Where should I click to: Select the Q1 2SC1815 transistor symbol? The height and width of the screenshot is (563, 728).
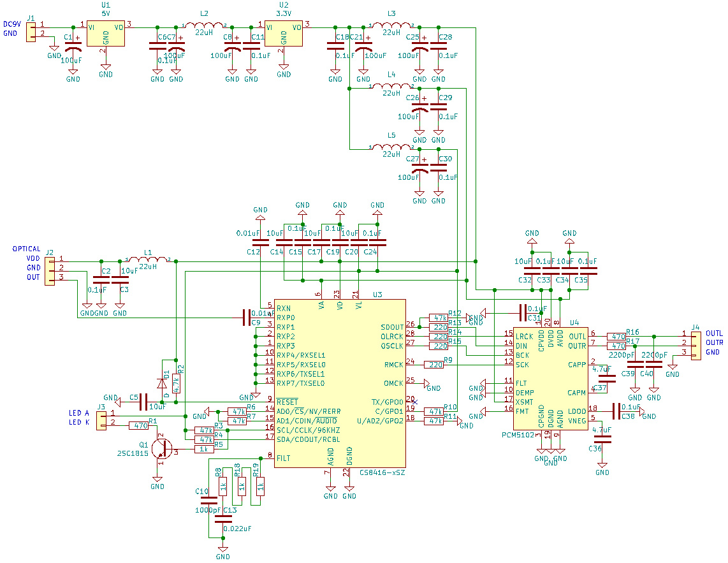pos(160,449)
